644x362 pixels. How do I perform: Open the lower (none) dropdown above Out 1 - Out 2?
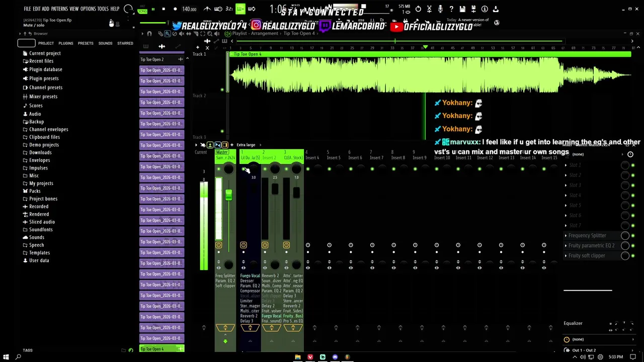[599, 339]
